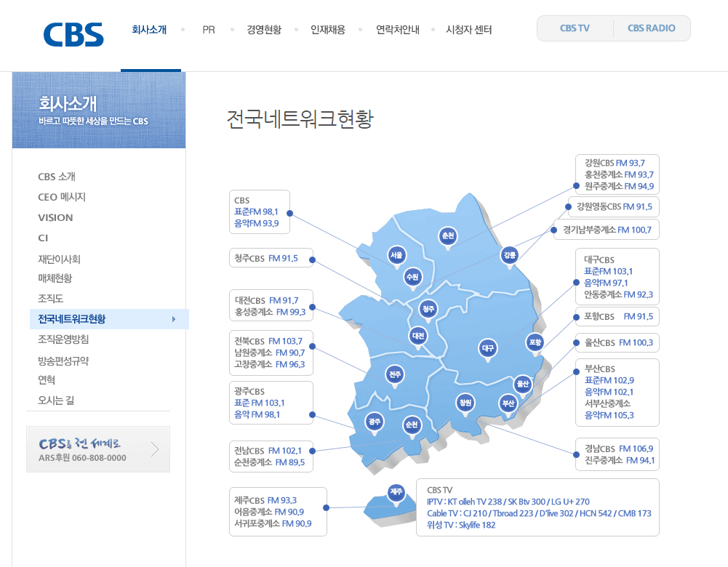Click 서귀포중계소 FM 90.9 text
728x567 pixels.
[x=273, y=524]
